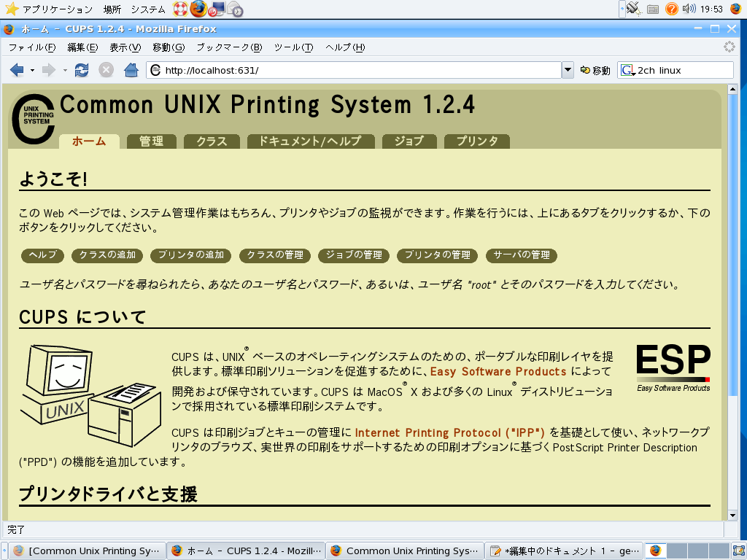Viewport: 747px width, 560px height.
Task: Expand the URL bar history dropdown
Action: click(x=568, y=70)
